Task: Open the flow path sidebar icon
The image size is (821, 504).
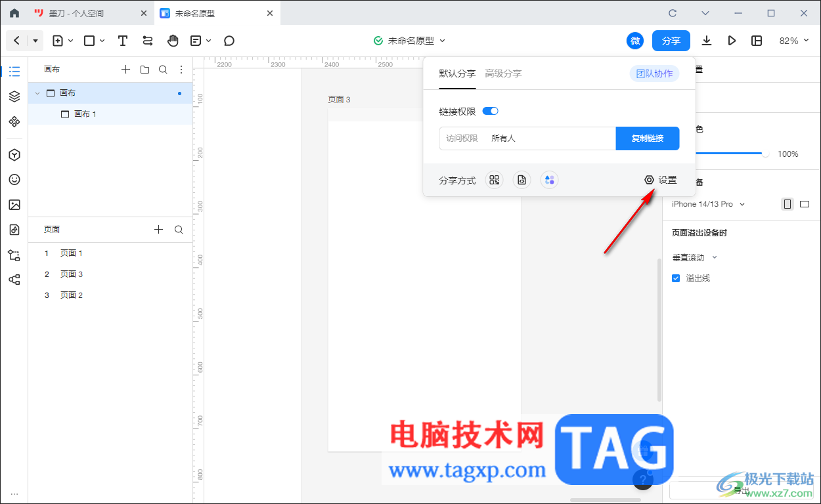Action: coord(14,255)
